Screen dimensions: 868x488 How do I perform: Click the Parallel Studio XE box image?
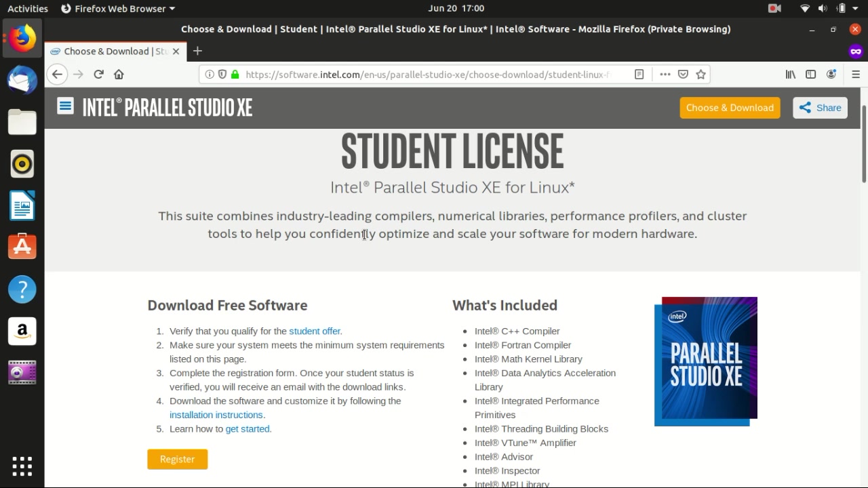coord(706,361)
